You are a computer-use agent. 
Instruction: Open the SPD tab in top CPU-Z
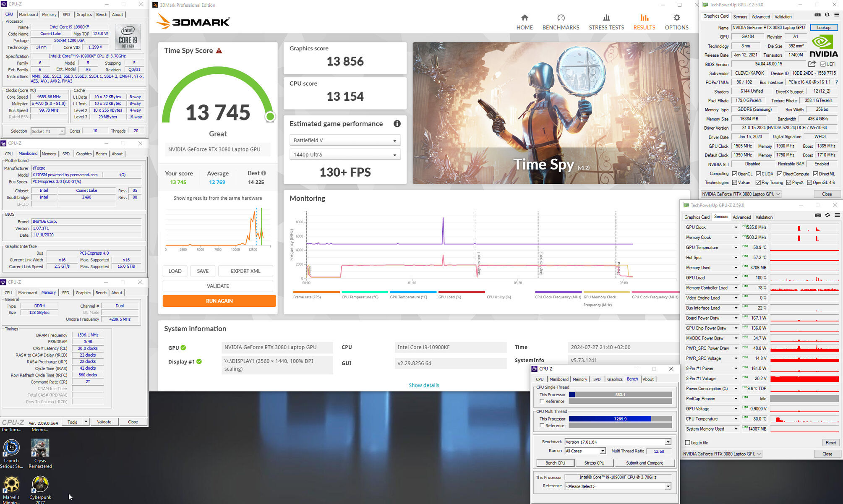66,15
